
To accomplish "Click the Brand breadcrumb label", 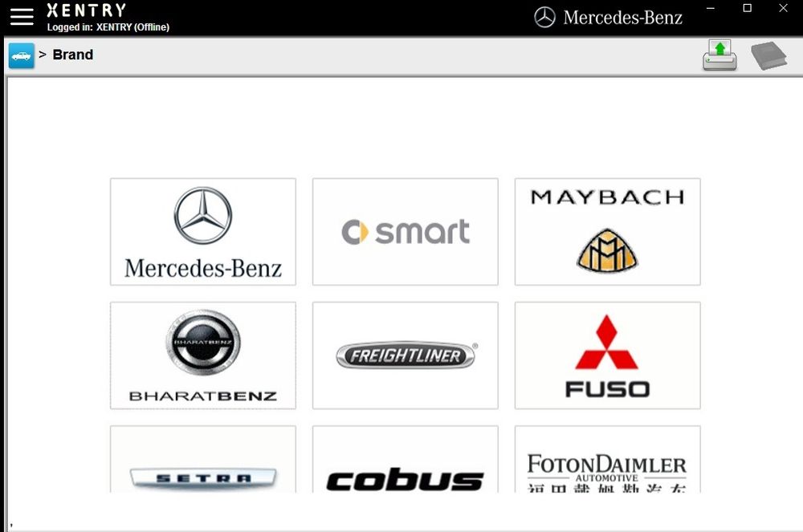I will (73, 55).
